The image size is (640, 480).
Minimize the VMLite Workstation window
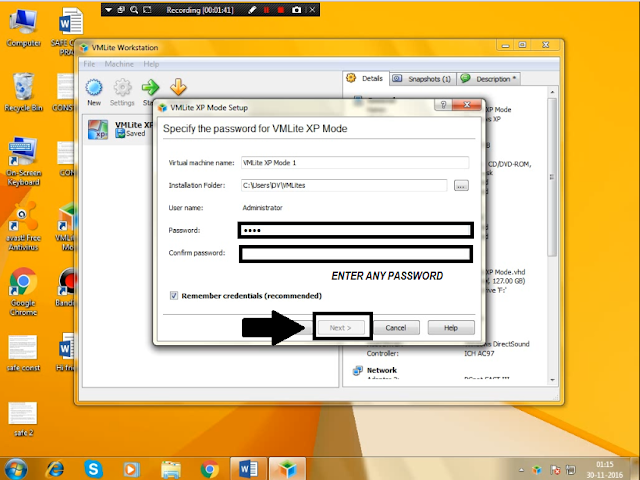coord(505,45)
